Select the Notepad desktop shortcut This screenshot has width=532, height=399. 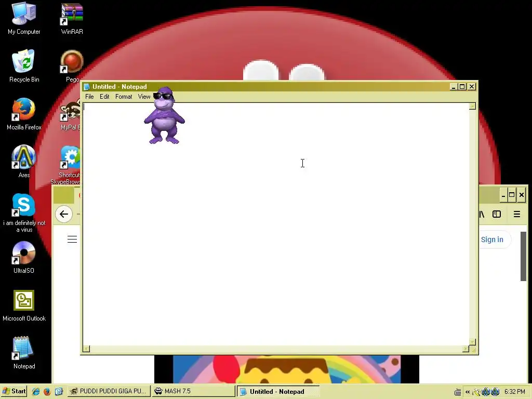[24, 353]
